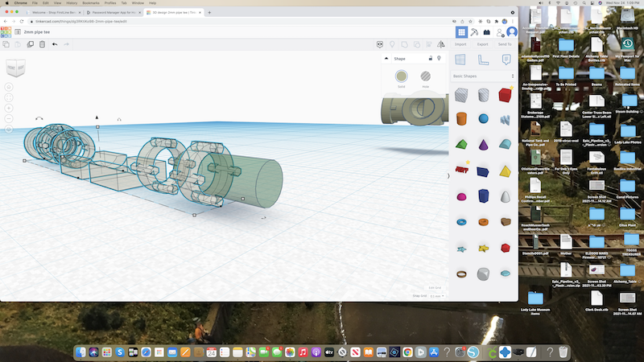Undo the last action
The height and width of the screenshot is (362, 644).
(55, 44)
